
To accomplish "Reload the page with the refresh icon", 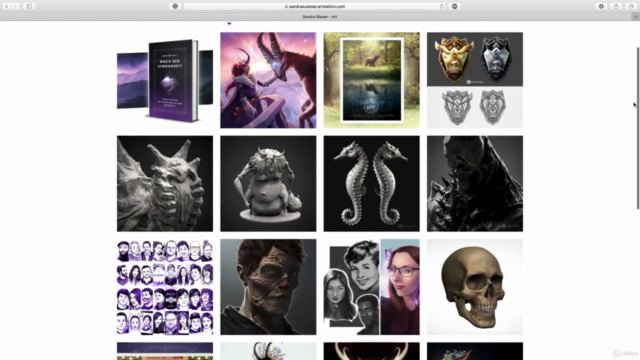I will coord(442,7).
